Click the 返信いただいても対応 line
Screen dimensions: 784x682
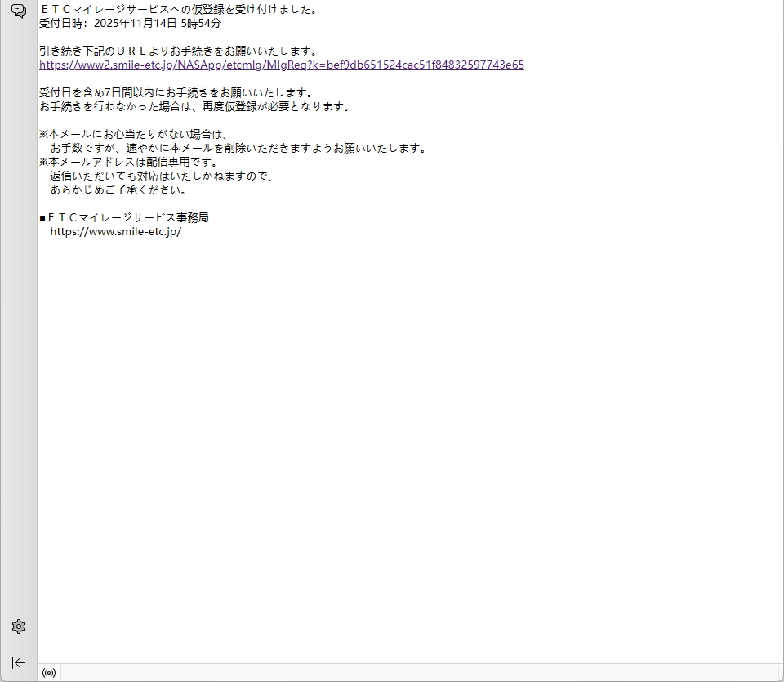point(161,176)
